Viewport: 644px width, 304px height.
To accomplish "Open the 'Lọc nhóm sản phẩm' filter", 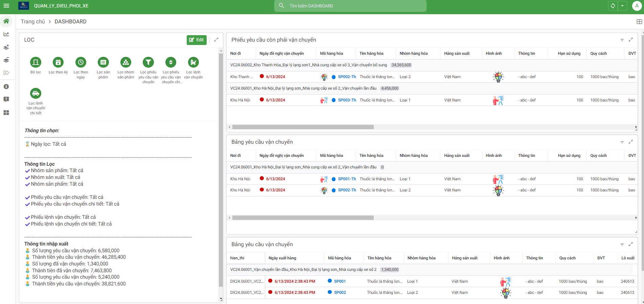I will (x=126, y=63).
